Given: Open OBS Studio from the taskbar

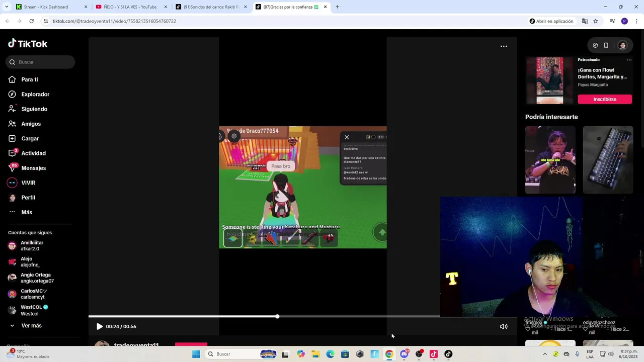Looking at the screenshot, I should [x=419, y=354].
